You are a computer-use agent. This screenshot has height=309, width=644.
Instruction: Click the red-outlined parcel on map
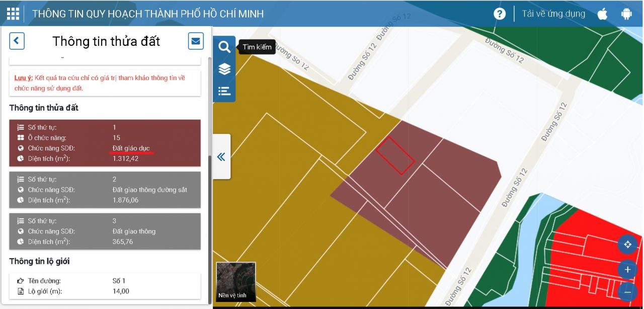point(395,156)
